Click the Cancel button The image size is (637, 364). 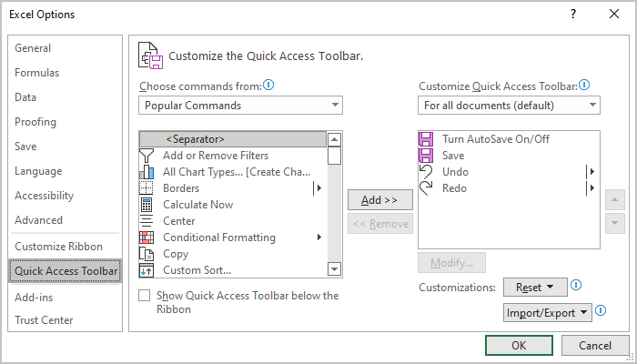tap(595, 345)
